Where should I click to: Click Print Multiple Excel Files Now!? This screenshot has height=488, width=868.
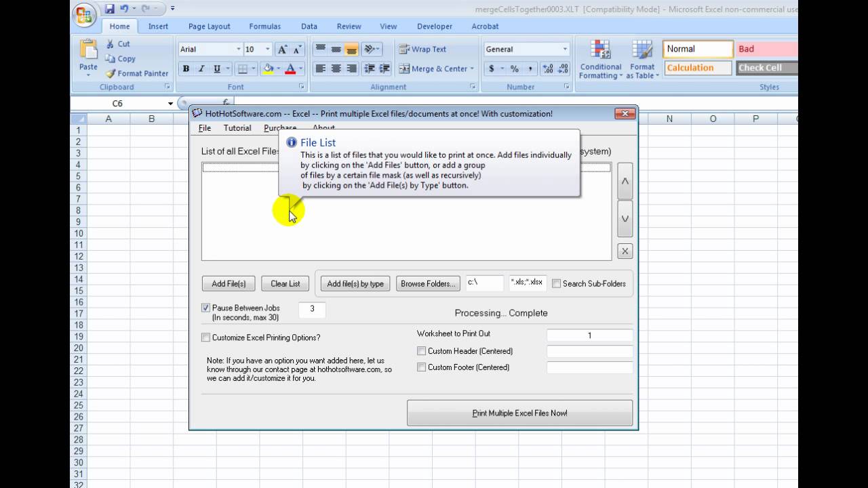[519, 413]
